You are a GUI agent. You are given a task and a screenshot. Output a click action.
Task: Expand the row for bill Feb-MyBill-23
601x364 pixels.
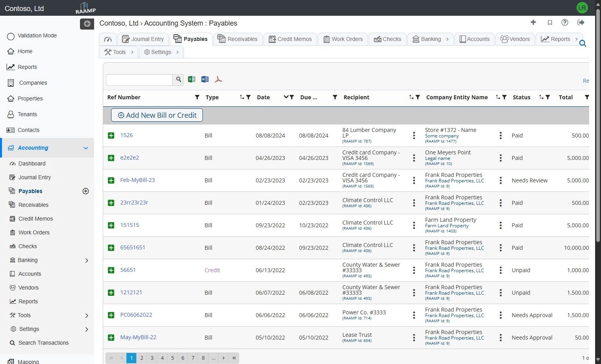111,180
